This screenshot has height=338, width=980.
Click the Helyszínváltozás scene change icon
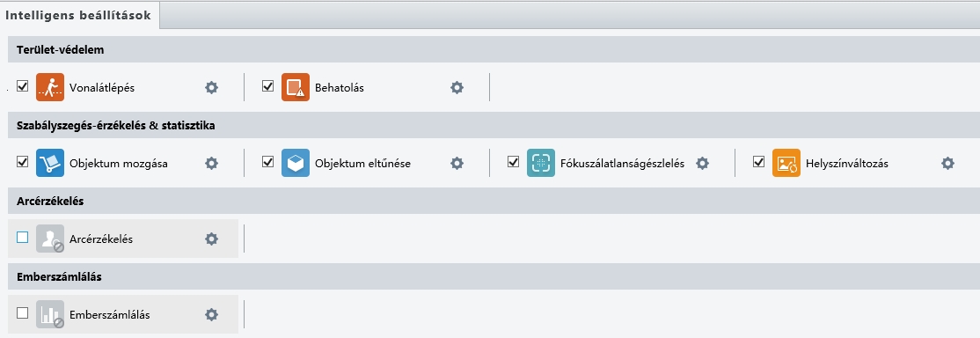click(x=786, y=163)
